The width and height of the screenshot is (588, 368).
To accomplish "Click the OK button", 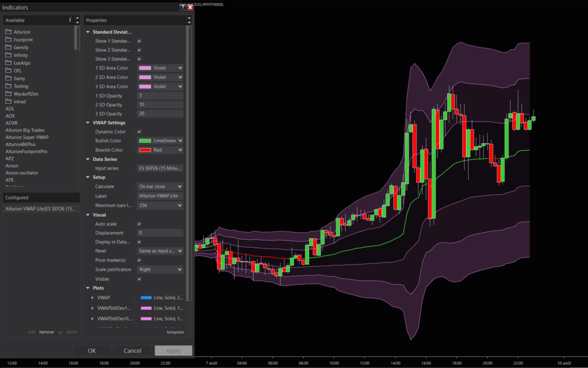I will [92, 351].
